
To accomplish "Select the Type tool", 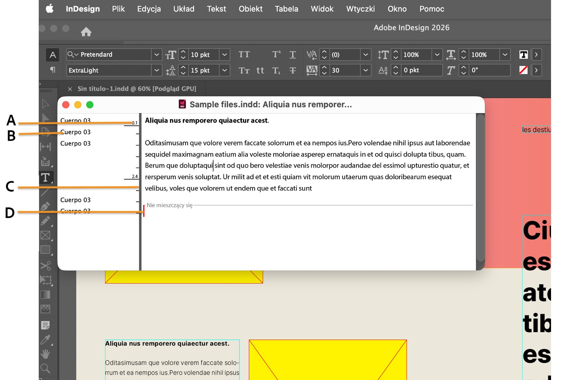I will [45, 177].
